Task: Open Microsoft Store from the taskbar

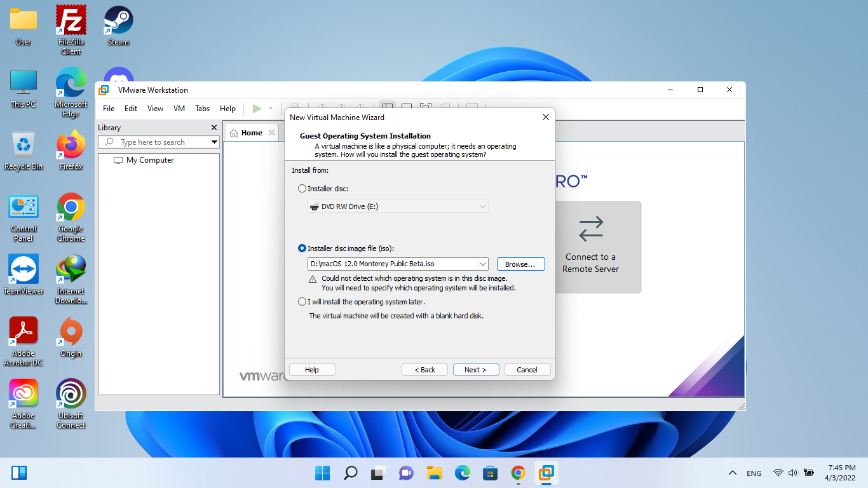Action: [x=490, y=473]
